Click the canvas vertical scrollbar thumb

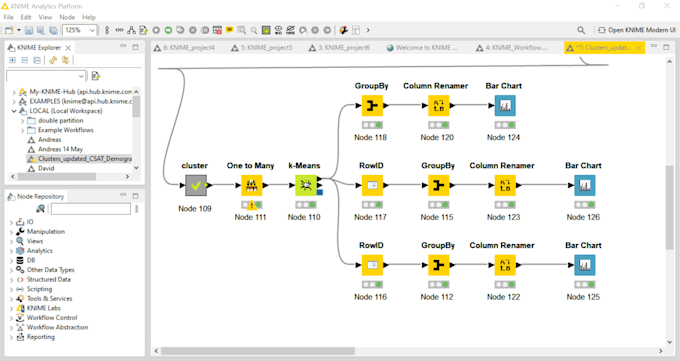click(670, 207)
